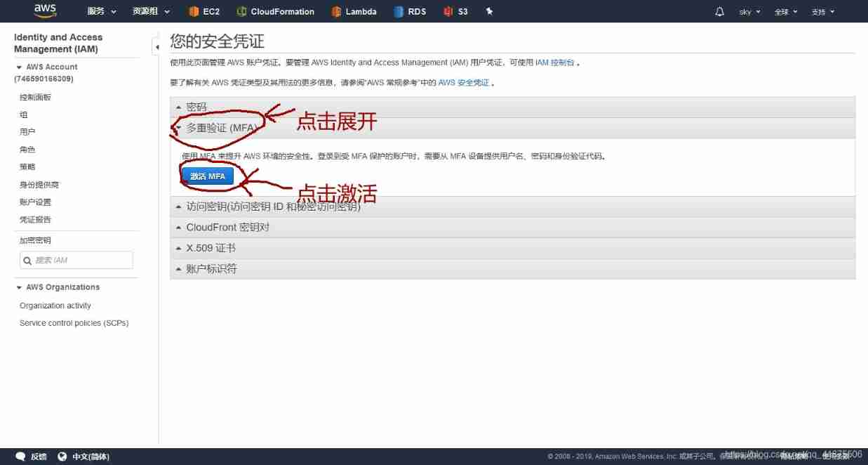Viewport: 868px width, 465px height.
Task: Go to 用户 in sidebar
Action: (x=27, y=132)
